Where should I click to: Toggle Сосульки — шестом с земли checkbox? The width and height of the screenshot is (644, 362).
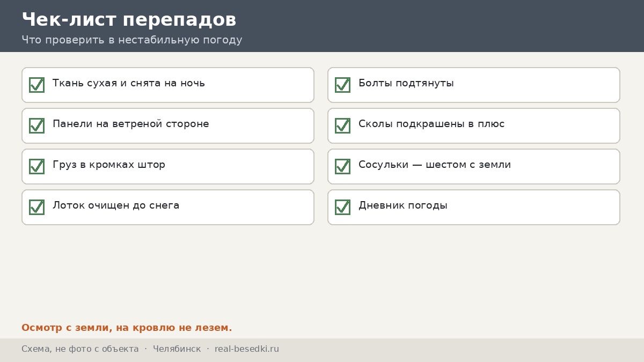click(x=342, y=166)
